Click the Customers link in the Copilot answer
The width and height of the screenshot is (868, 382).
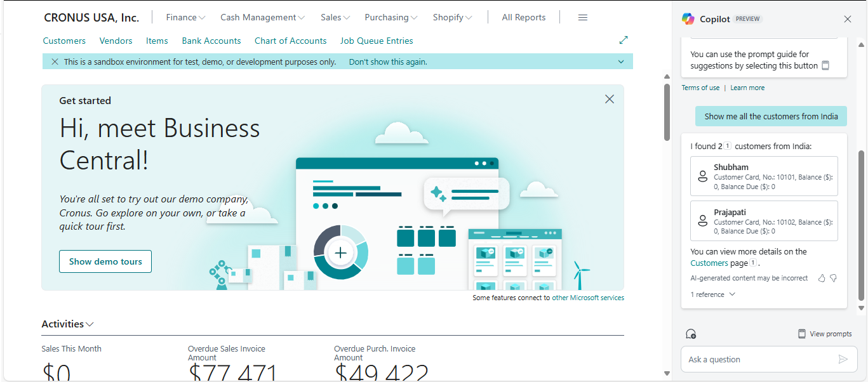click(x=709, y=263)
